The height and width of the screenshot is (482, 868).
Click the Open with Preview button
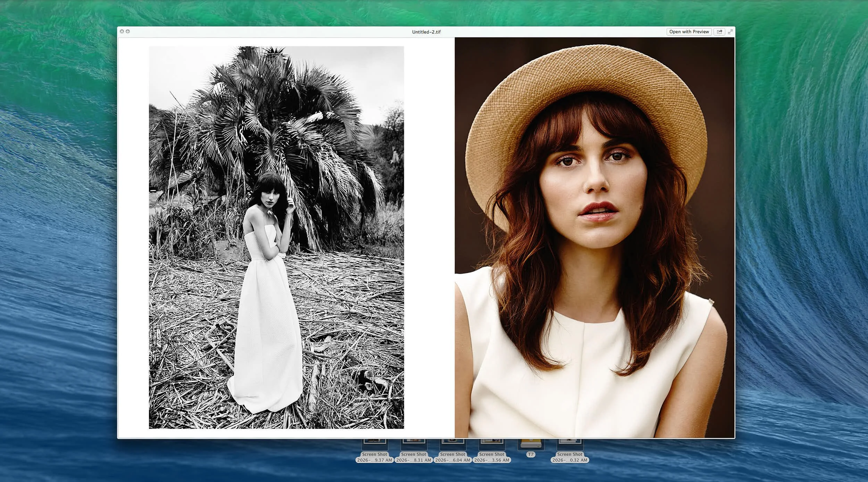click(x=689, y=32)
